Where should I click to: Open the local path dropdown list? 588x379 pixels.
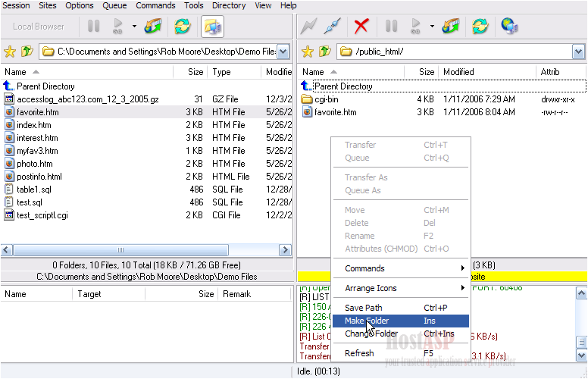[283, 52]
